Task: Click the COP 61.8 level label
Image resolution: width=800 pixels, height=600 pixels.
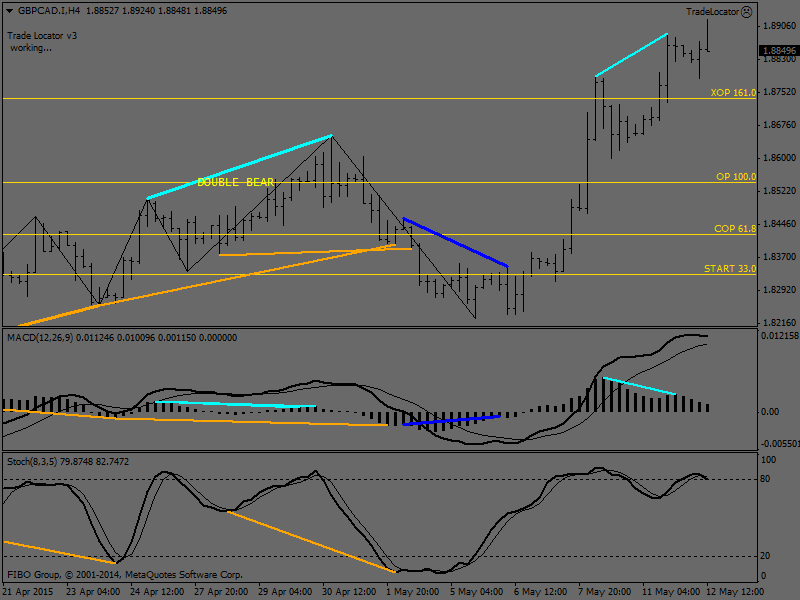Action: (x=734, y=229)
